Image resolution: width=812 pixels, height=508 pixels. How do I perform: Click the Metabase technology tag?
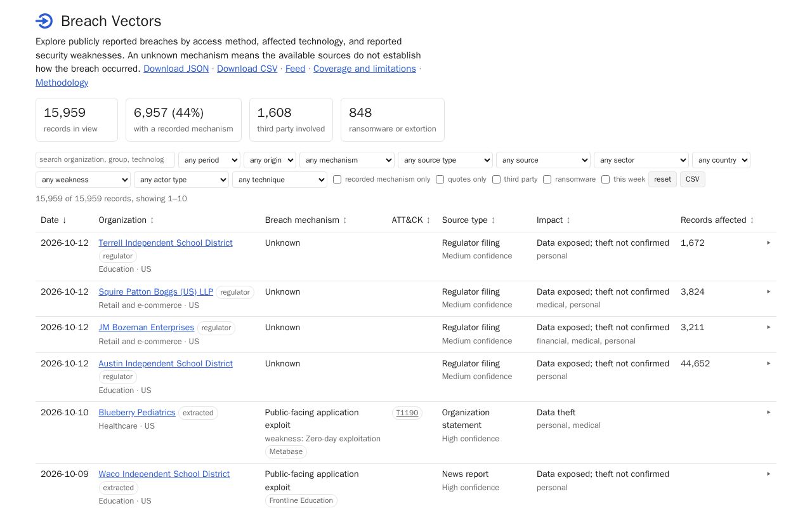(286, 451)
